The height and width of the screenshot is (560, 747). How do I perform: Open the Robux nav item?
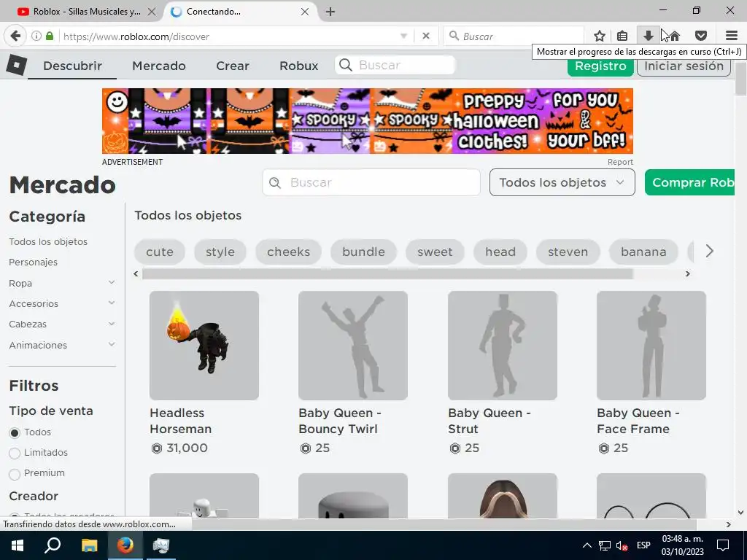(298, 66)
